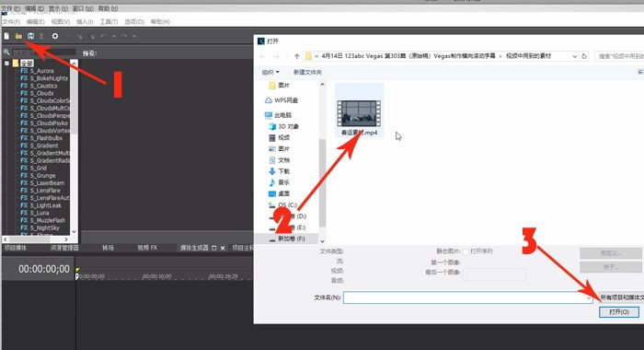
Task: Click in the 文件名 input field
Action: (467, 297)
